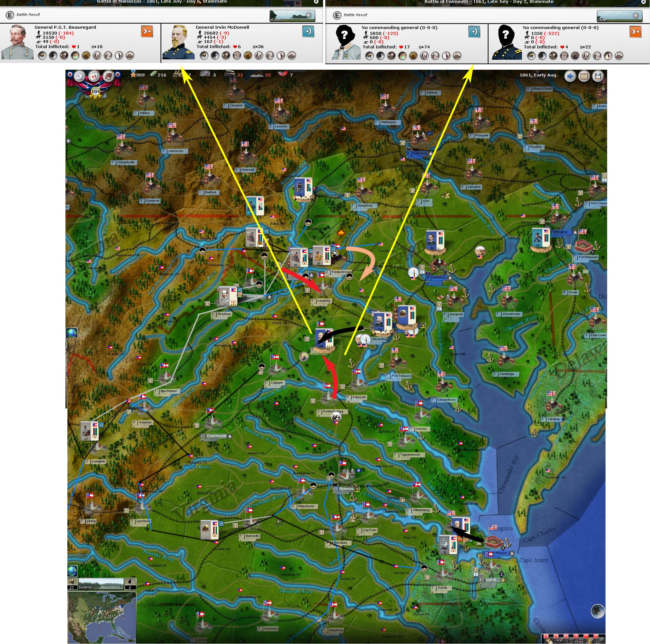This screenshot has height=644, width=650.
Task: Select the Confederate stack near Lexington
Action: (90, 431)
